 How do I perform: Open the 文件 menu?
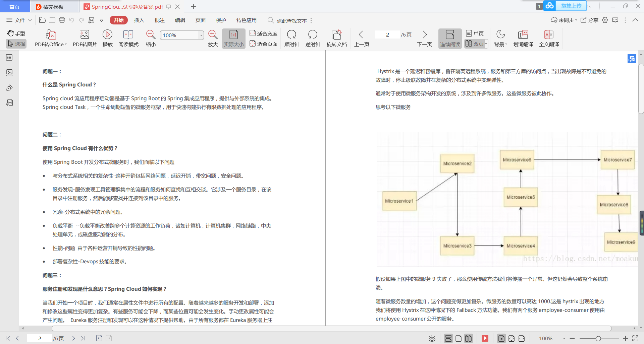[19, 20]
